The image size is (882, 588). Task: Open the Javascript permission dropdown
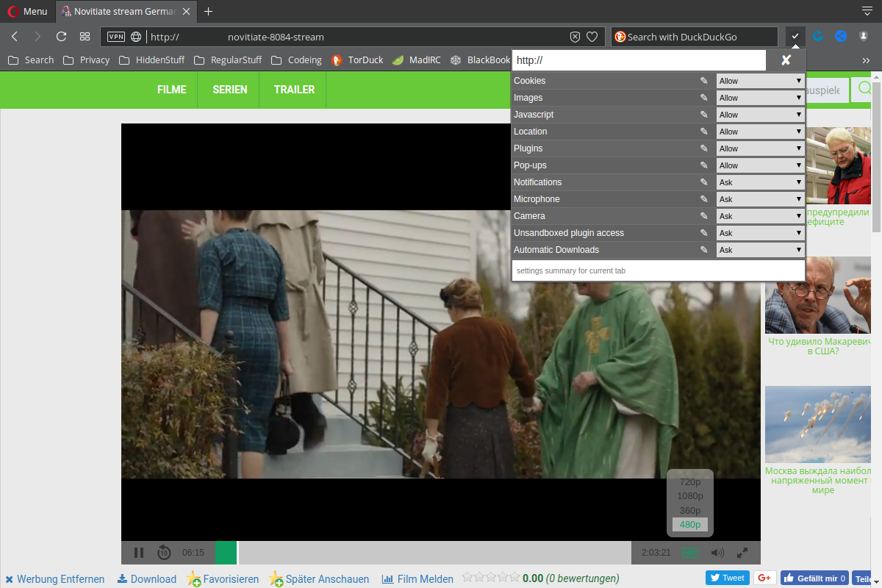pyautogui.click(x=761, y=115)
